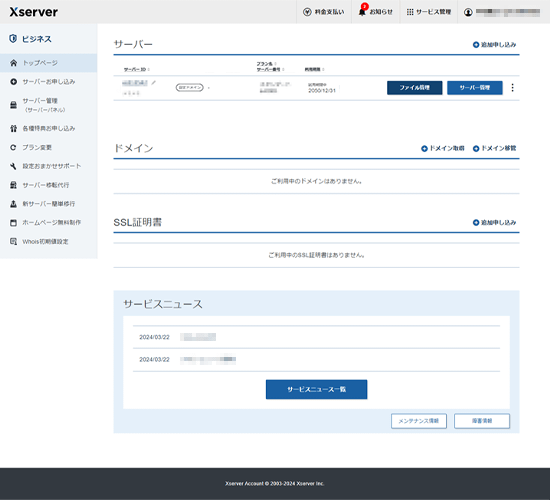Viewport: 550px width, 500px height.
Task: Click the gift icon in sidebar
Action: [13, 128]
